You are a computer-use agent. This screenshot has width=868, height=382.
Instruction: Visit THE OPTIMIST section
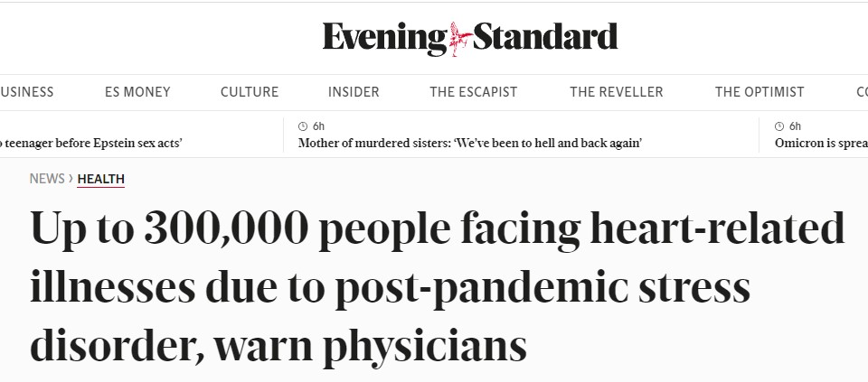pos(759,92)
